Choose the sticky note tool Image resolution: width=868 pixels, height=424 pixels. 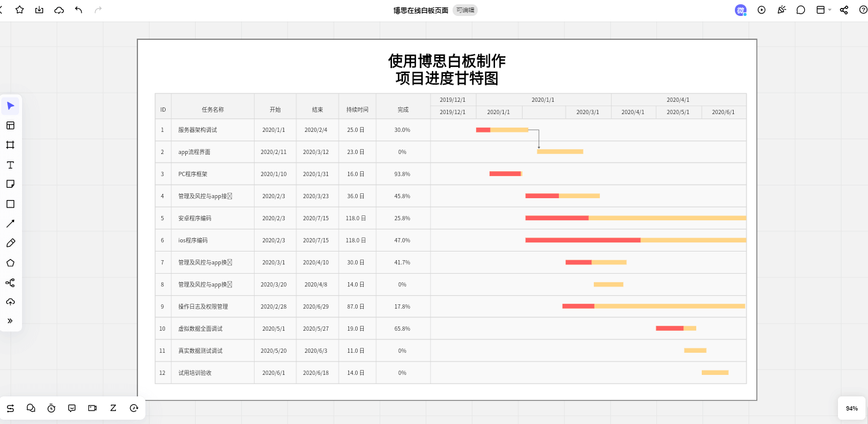point(10,184)
